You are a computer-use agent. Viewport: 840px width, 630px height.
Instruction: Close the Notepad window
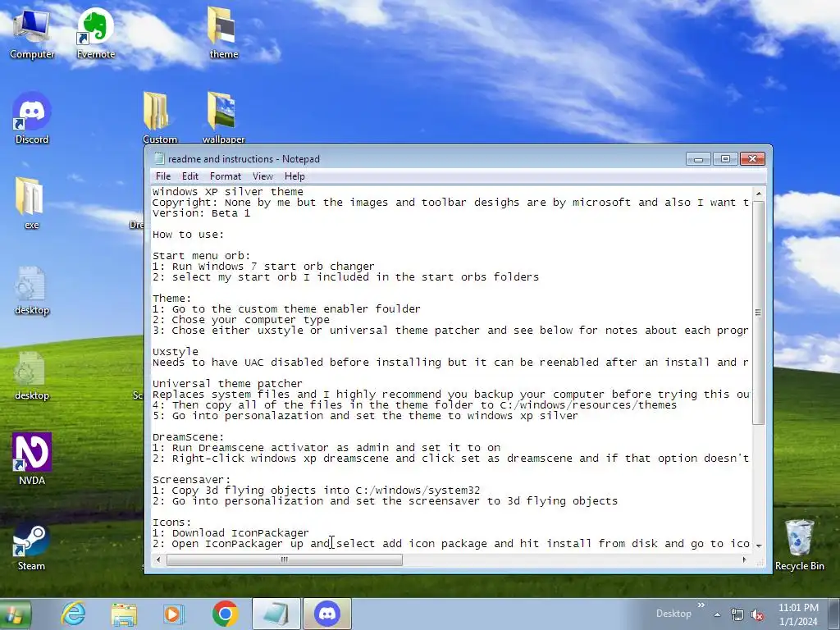(x=752, y=158)
